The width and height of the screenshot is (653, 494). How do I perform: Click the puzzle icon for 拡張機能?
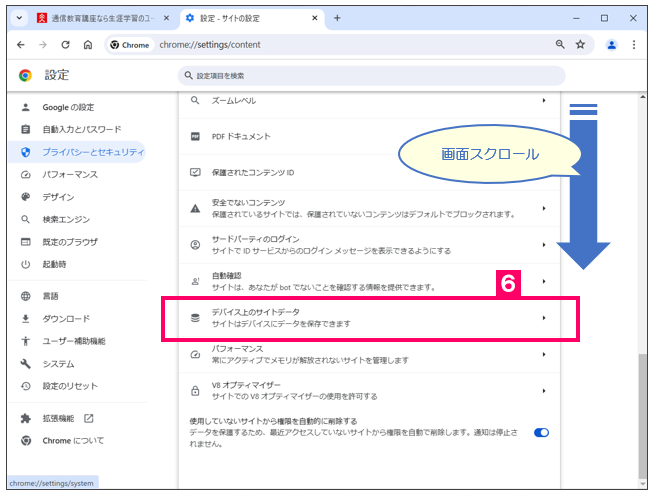[x=25, y=418]
